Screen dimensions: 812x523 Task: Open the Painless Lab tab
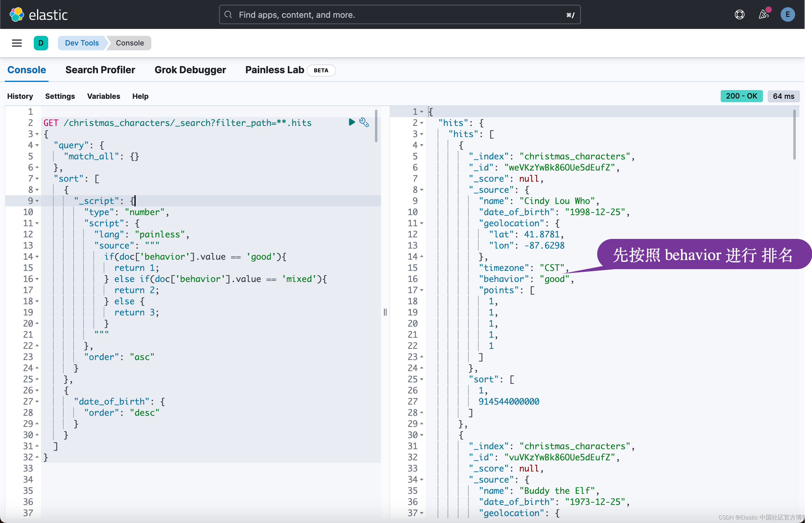(x=274, y=70)
